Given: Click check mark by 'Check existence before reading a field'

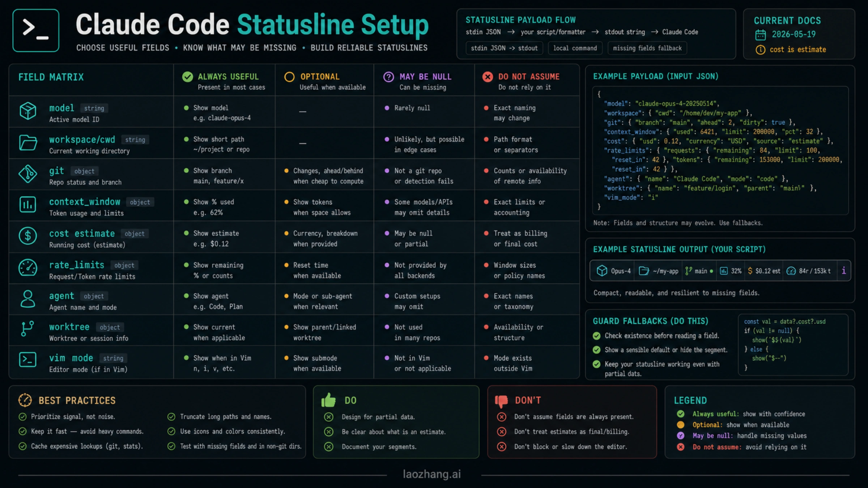Looking at the screenshot, I should pos(597,336).
